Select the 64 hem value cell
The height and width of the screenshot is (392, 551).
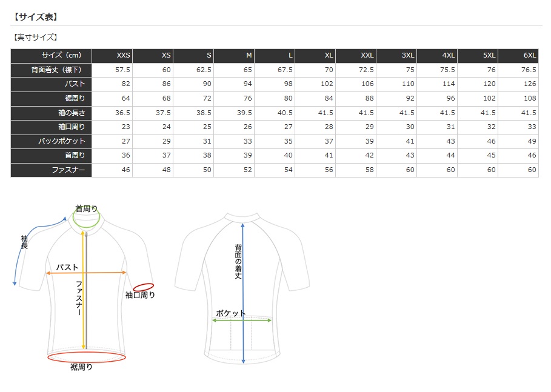click(x=112, y=99)
